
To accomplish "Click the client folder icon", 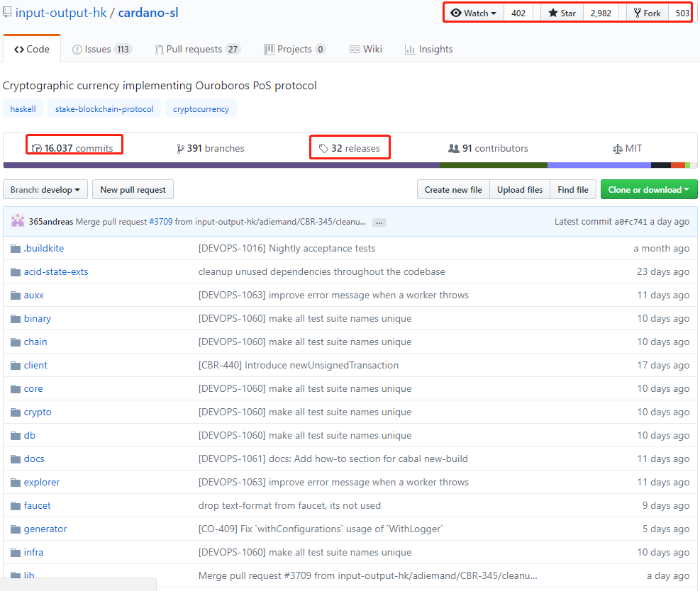I will tap(16, 366).
